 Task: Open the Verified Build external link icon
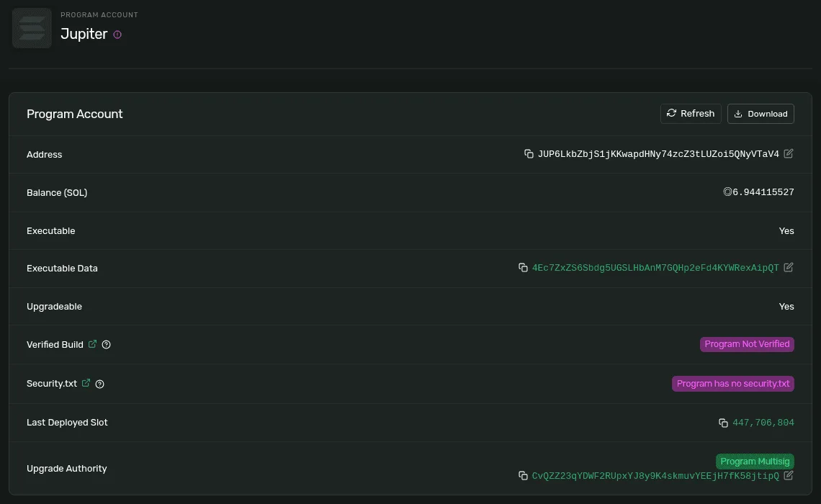92,344
